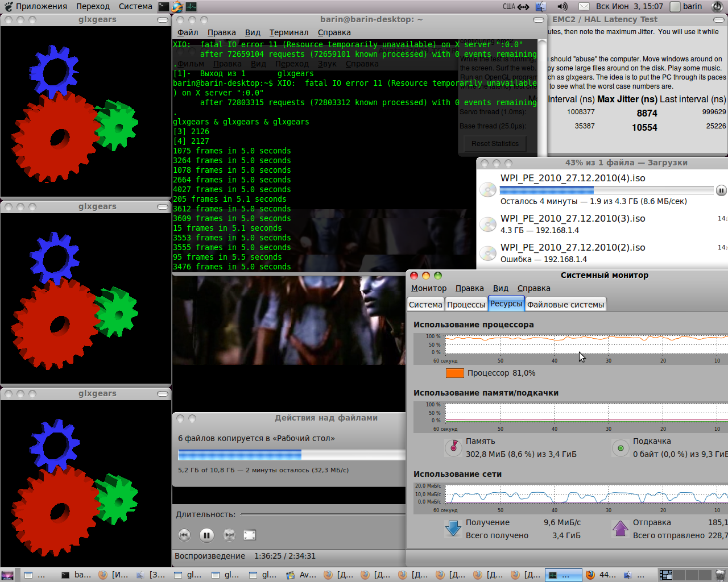This screenshot has height=582, width=728.
Task: Launch the terminal from the top panel
Action: pyautogui.click(x=164, y=7)
